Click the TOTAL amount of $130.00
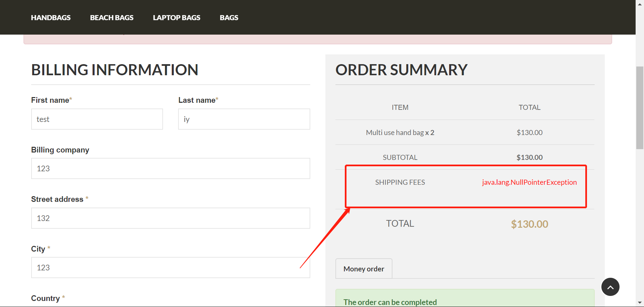This screenshot has height=307, width=644. (x=529, y=224)
